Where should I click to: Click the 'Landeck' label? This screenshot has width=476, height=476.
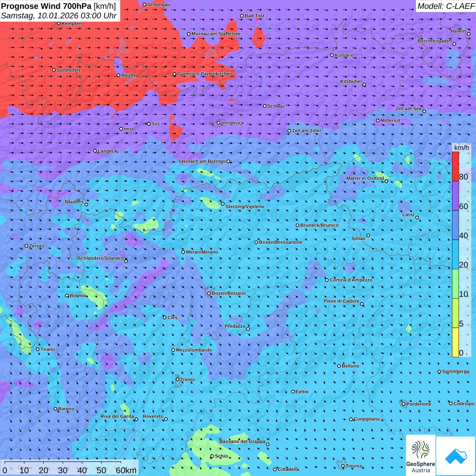coord(107,151)
